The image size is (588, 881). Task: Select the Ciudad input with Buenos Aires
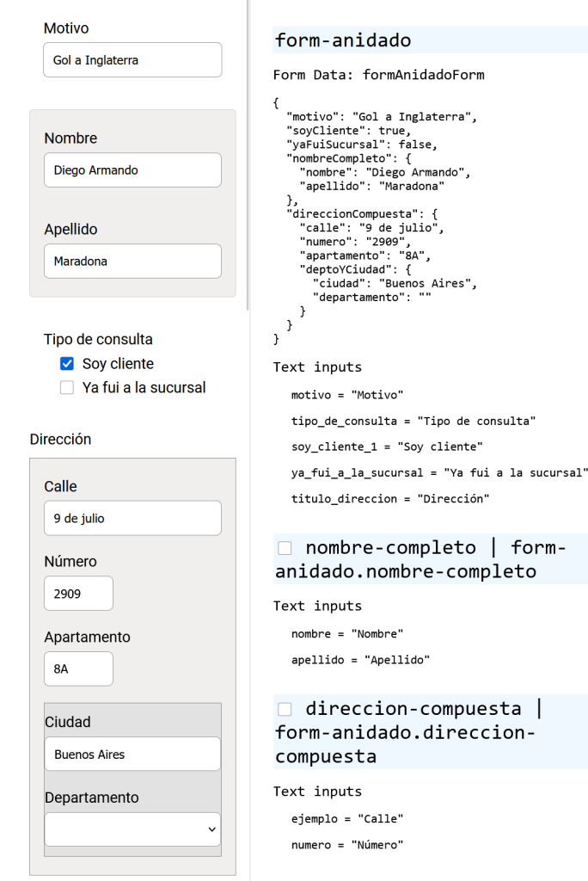(132, 755)
